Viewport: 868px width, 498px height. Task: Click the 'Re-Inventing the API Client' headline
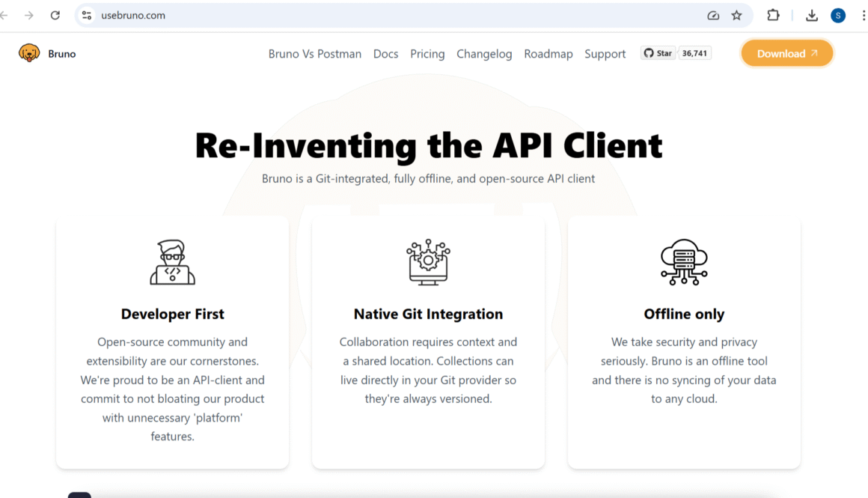(429, 145)
